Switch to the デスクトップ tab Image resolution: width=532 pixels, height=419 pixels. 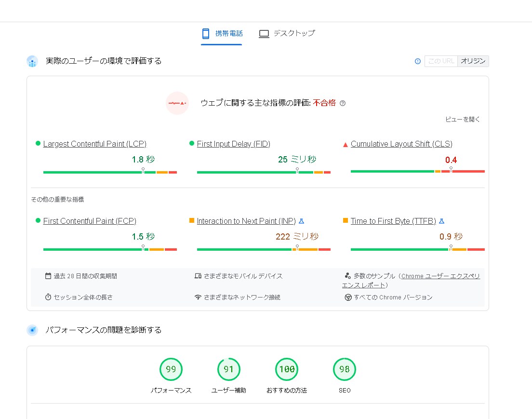(287, 33)
